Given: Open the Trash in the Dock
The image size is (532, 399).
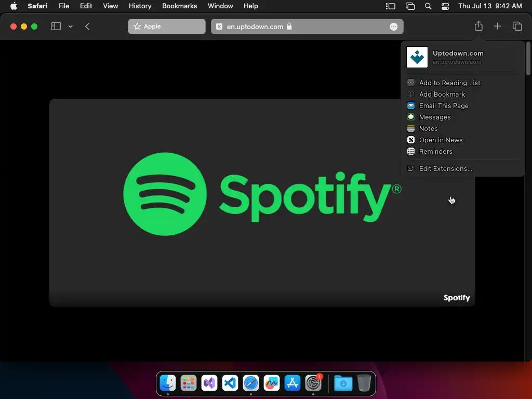Looking at the screenshot, I should click(x=364, y=383).
